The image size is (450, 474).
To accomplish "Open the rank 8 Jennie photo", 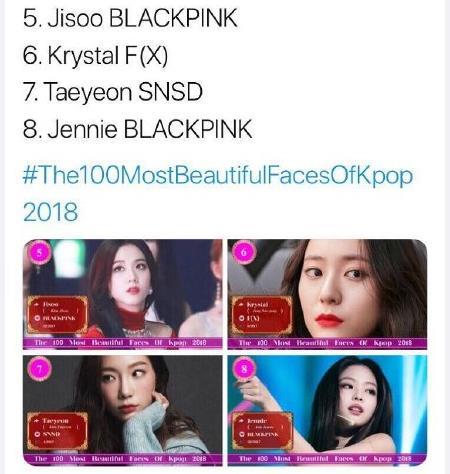I will [327, 410].
